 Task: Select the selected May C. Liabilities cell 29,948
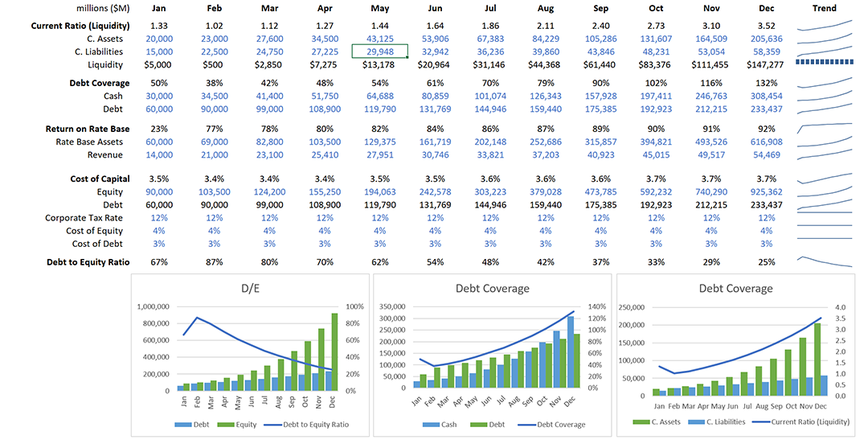[379, 51]
